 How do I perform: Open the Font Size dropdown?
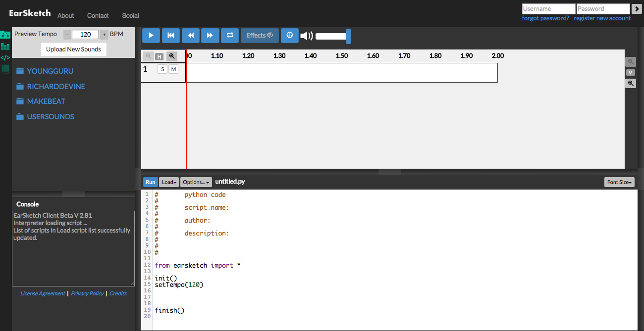(x=619, y=182)
